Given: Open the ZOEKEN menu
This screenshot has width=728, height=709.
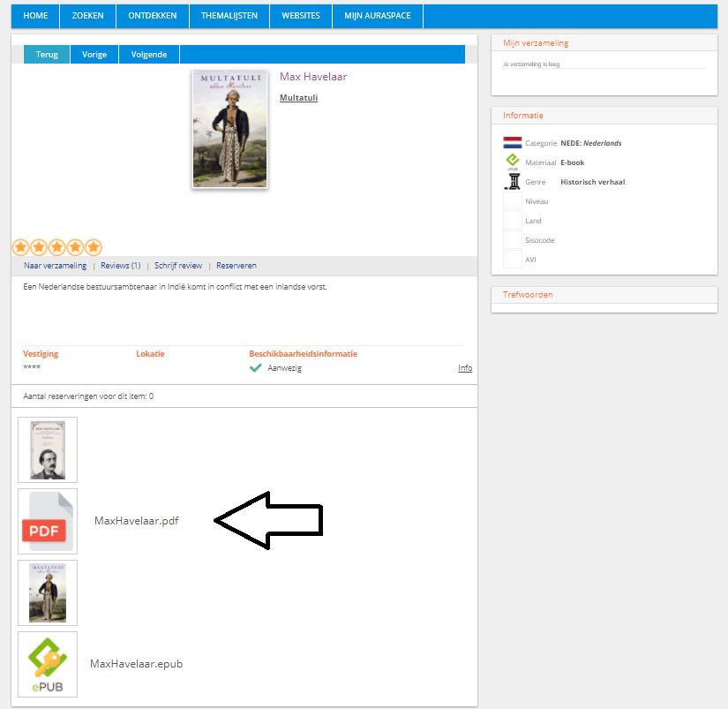Looking at the screenshot, I should (88, 16).
